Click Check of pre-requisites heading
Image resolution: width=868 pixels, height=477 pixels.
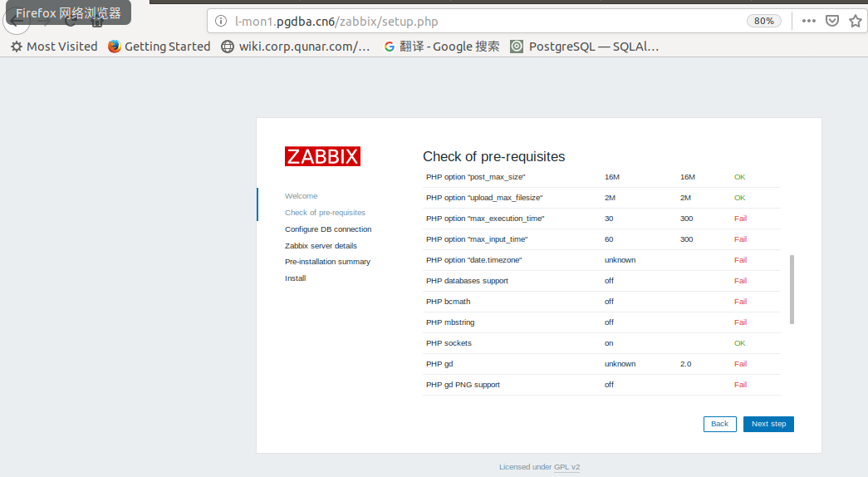493,157
